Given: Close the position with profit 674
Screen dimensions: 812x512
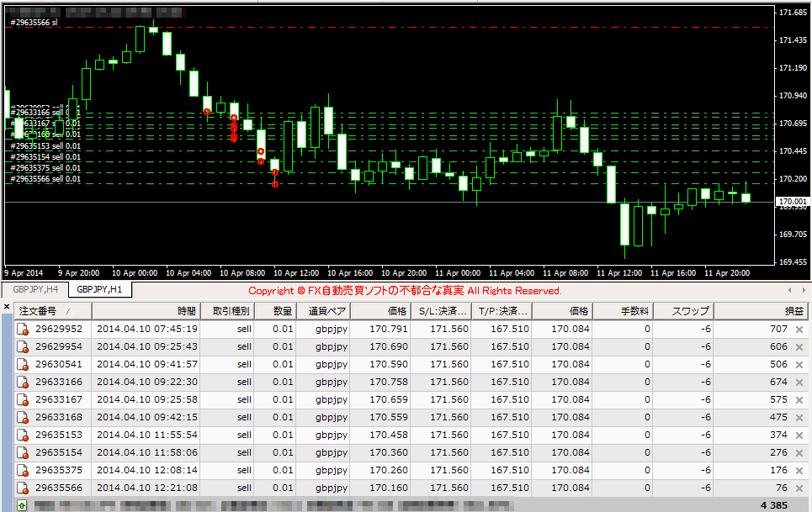Looking at the screenshot, I should 799,383.
